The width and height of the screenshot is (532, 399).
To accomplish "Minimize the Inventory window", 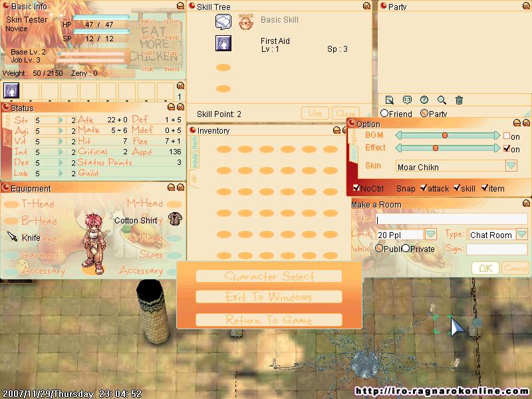I will 336,130.
